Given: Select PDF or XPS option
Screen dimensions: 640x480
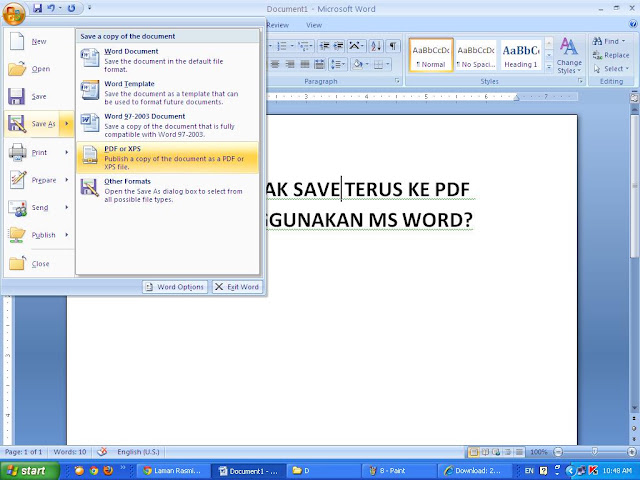Looking at the screenshot, I should 167,158.
